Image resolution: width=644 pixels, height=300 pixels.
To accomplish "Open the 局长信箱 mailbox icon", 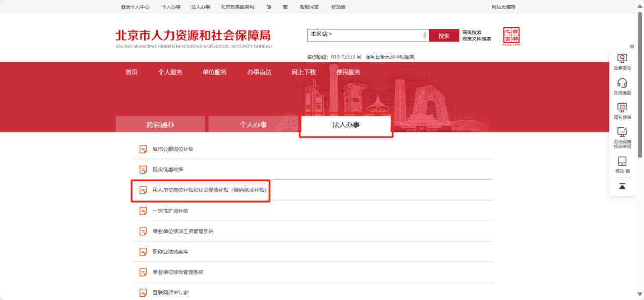I will pyautogui.click(x=622, y=108).
